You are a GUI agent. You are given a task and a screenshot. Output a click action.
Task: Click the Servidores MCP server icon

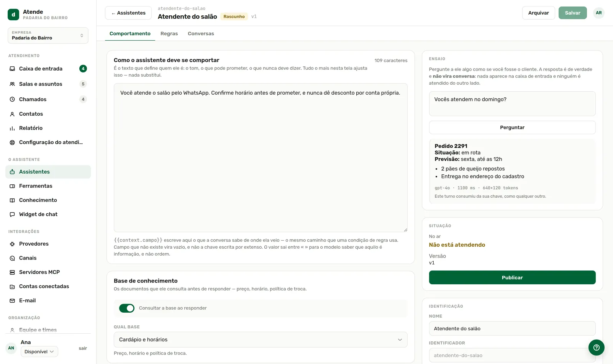pos(12,272)
